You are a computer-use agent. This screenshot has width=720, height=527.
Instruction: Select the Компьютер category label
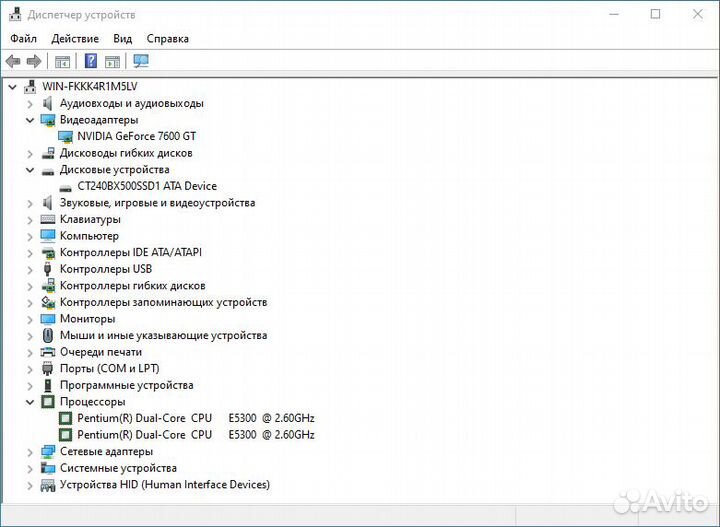[x=89, y=236]
